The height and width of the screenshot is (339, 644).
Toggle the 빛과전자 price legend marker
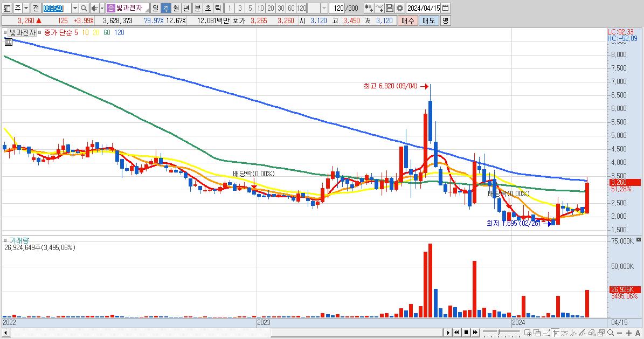click(5, 32)
